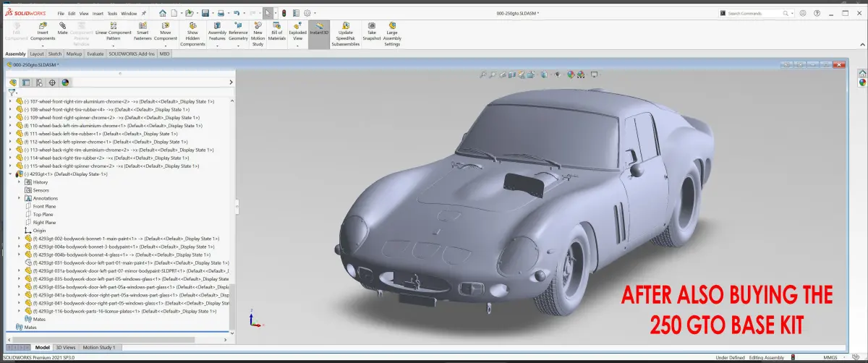Click the Appearances sphere in the task pane

tap(862, 82)
